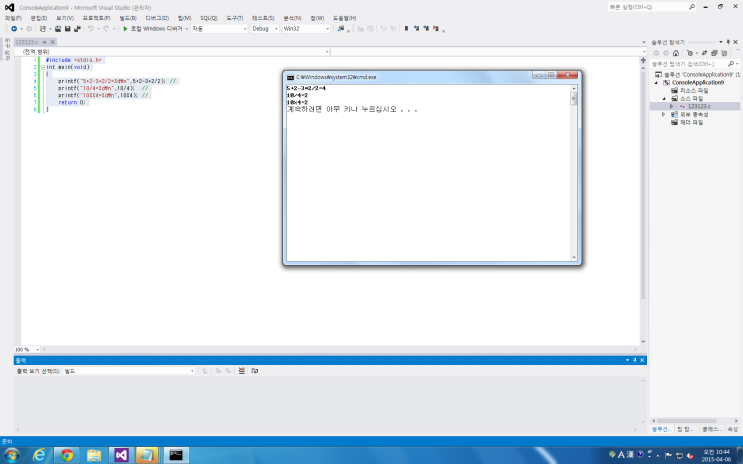The image size is (743, 464).
Task: Click the 도움말(H) menu
Action: click(344, 18)
